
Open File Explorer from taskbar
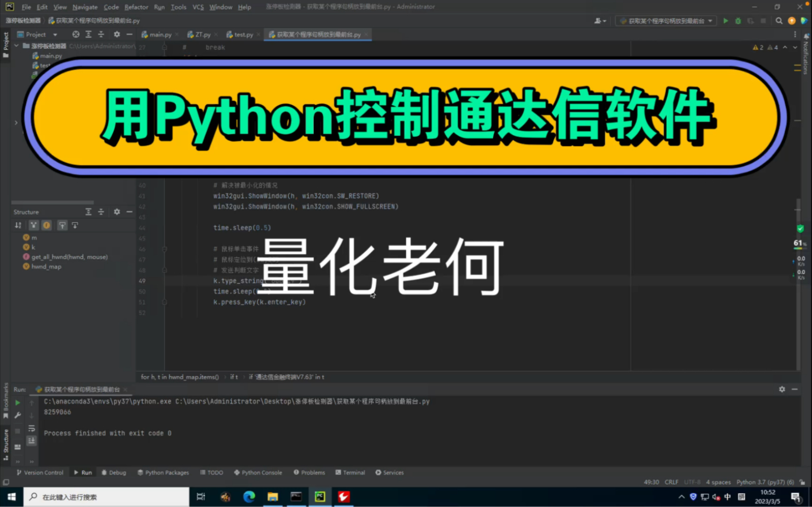click(273, 497)
